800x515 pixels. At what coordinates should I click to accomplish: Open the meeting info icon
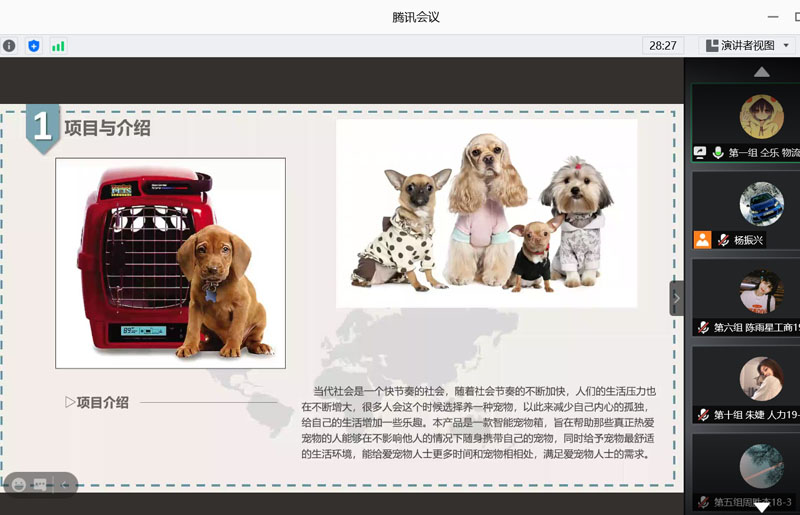pos(9,46)
